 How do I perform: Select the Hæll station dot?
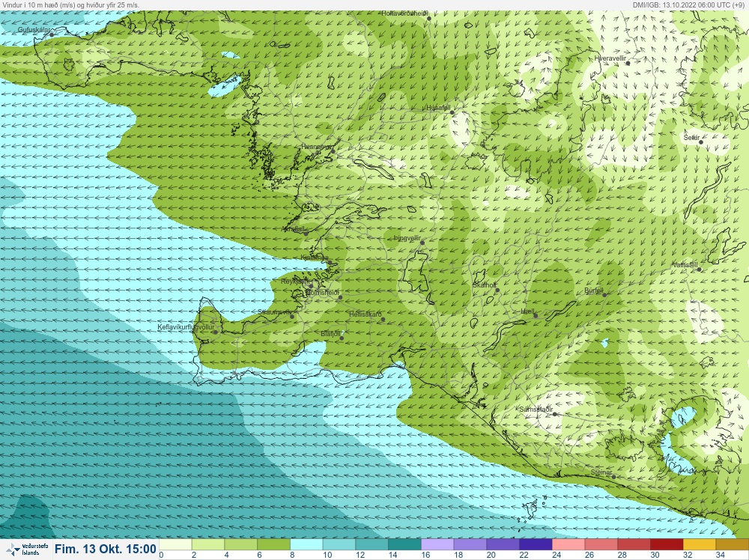coord(536,316)
